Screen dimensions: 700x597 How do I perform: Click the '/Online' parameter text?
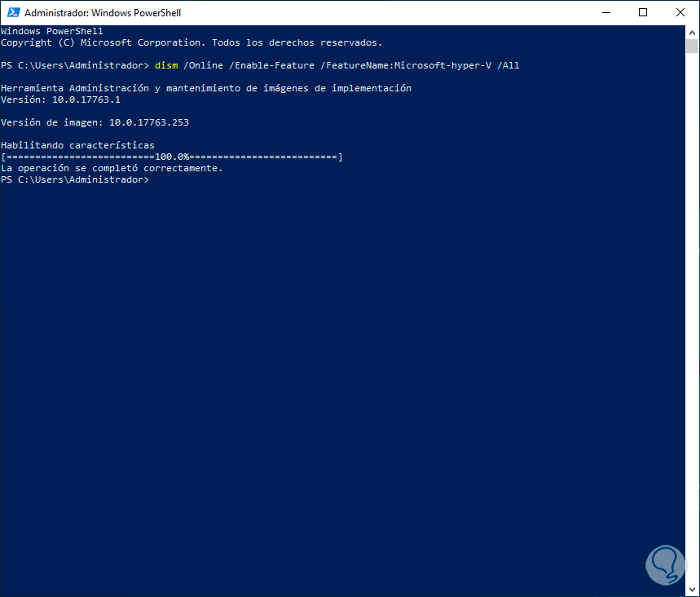[x=203, y=65]
